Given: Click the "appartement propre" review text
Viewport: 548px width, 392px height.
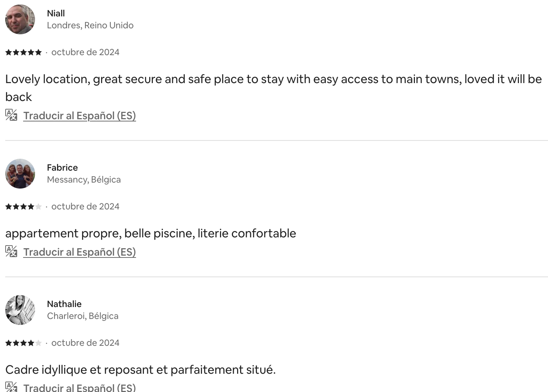Looking at the screenshot, I should [x=151, y=234].
